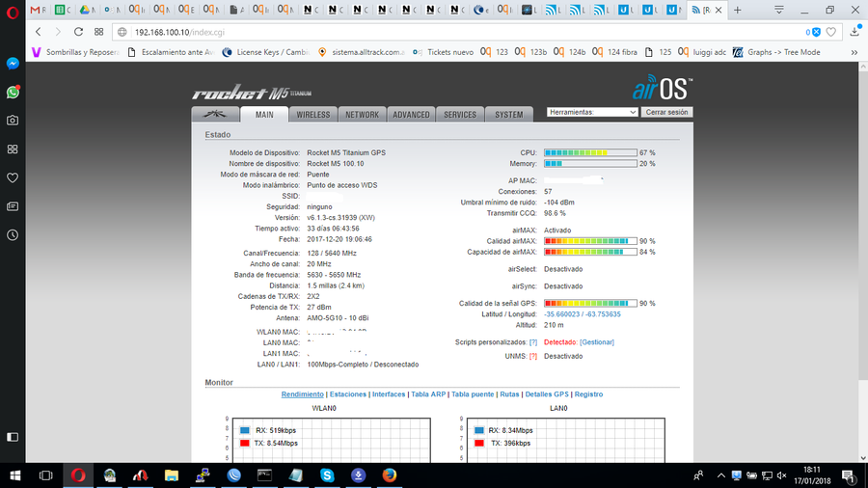Screen dimensions: 868x488
Task: Click the Calidad de la señal GPS bar
Action: point(590,303)
